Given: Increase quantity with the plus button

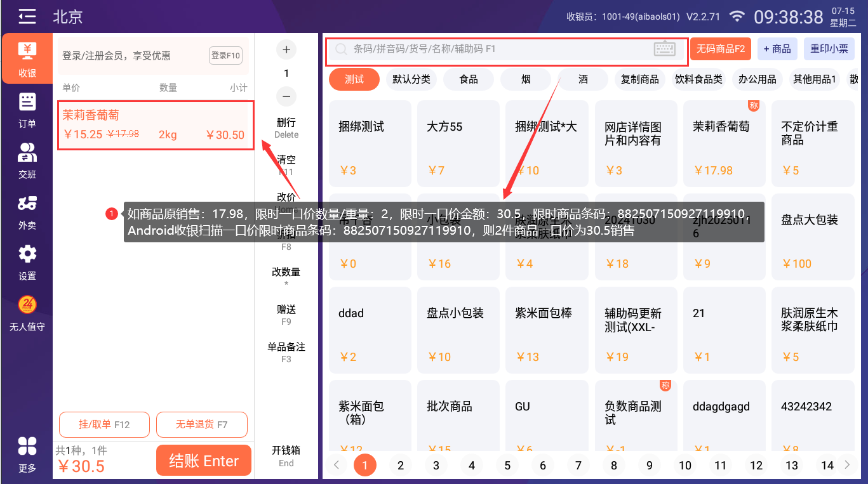Looking at the screenshot, I should pos(286,49).
